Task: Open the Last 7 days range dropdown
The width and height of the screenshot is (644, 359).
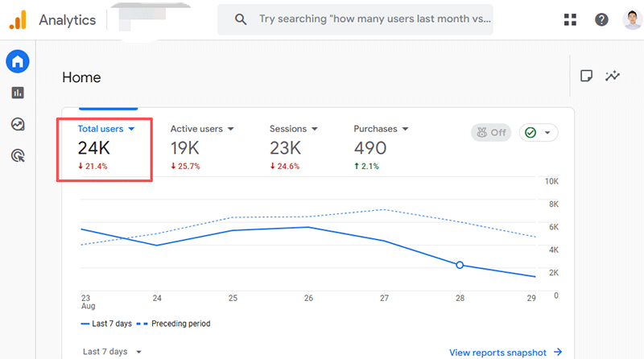Action: point(113,352)
